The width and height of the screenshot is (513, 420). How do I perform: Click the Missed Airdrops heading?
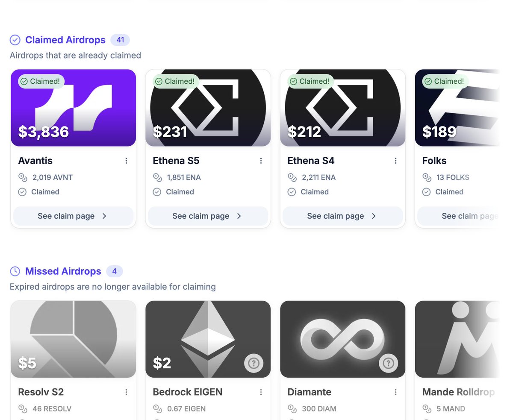[x=63, y=271]
